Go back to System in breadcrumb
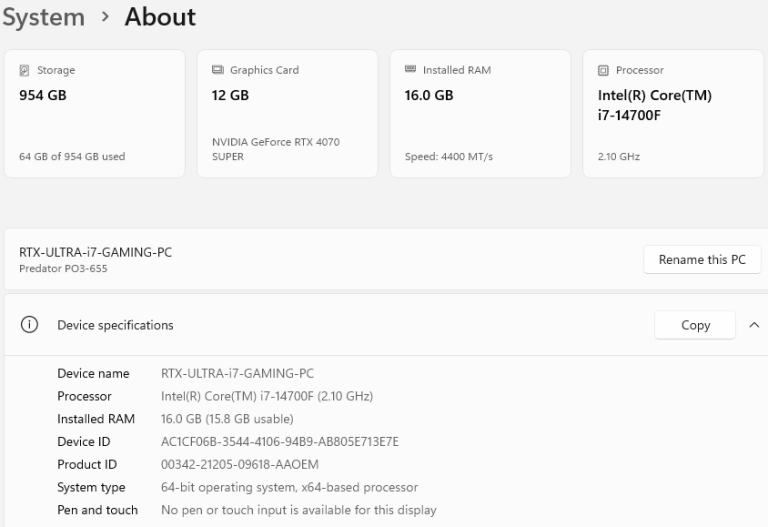This screenshot has height=527, width=768. point(43,17)
